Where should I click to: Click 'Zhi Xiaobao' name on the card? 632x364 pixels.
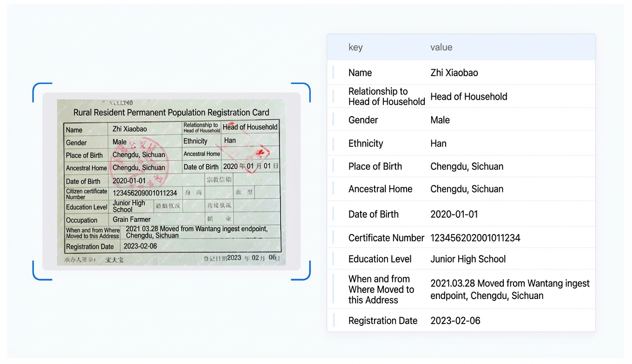[130, 129]
